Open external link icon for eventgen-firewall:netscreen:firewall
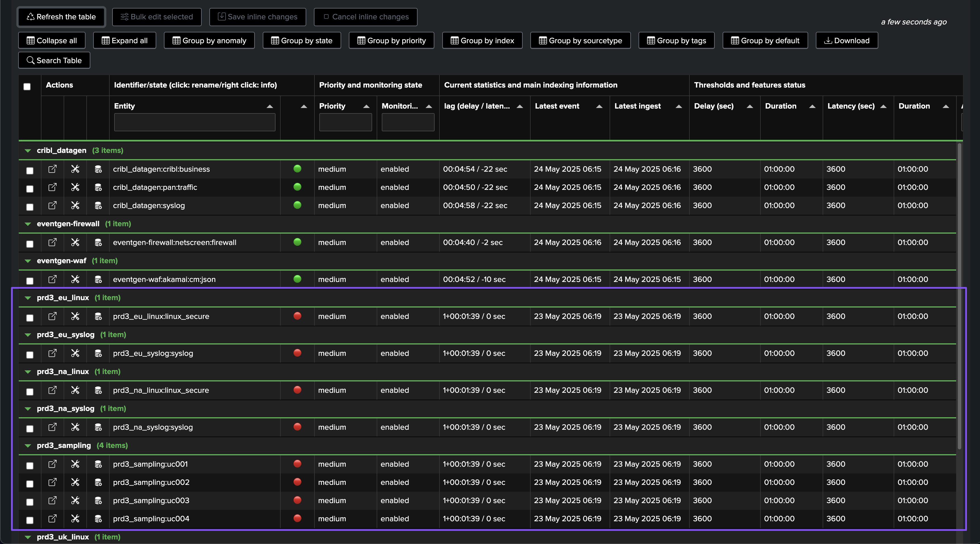The width and height of the screenshot is (980, 544). coord(53,242)
